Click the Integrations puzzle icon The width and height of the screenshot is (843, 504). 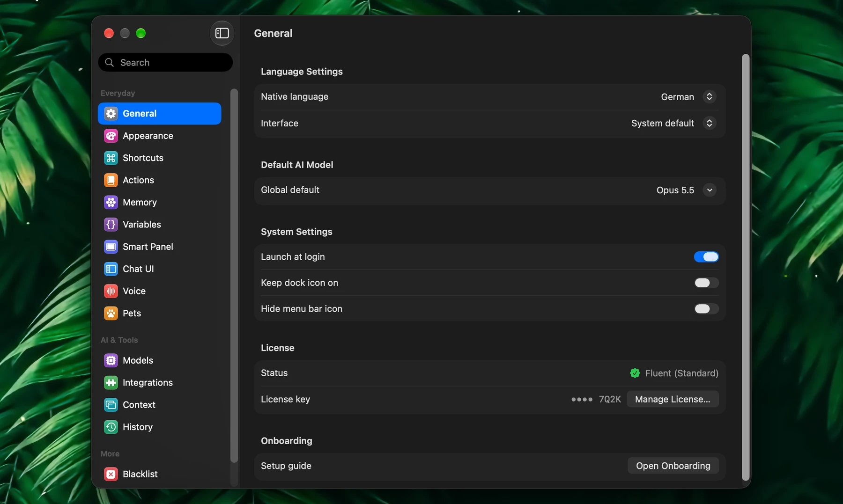click(x=111, y=383)
